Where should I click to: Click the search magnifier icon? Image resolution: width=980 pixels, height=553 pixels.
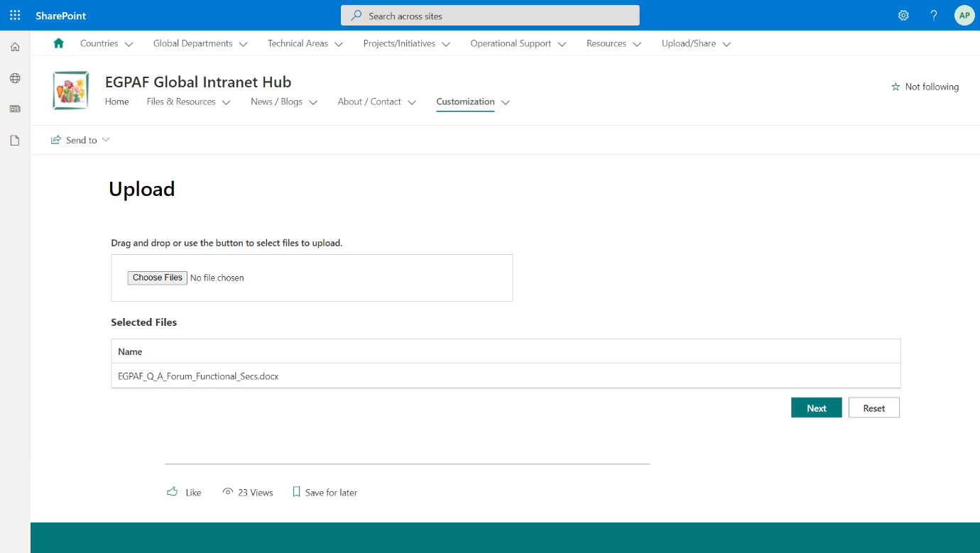pyautogui.click(x=356, y=15)
